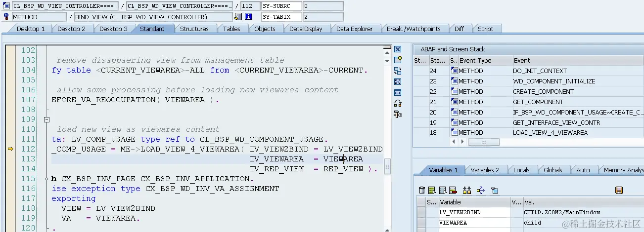Click the value CHILD.ZCOM2/MainWindow

pyautogui.click(x=562, y=212)
